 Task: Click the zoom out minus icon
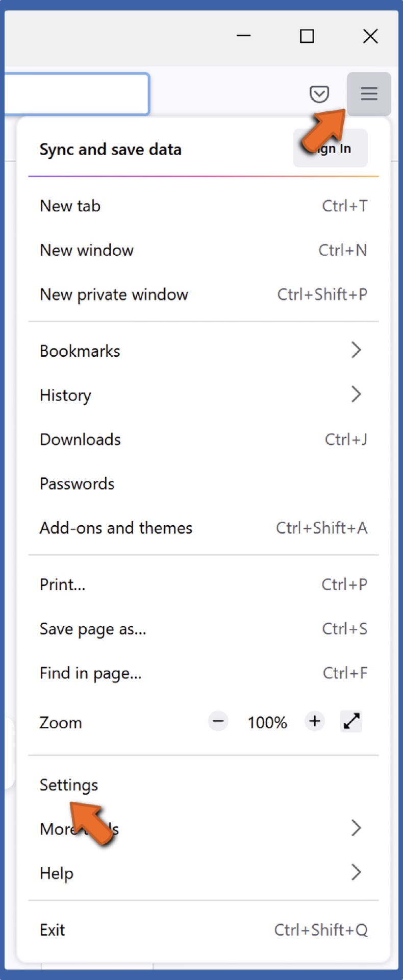(218, 721)
